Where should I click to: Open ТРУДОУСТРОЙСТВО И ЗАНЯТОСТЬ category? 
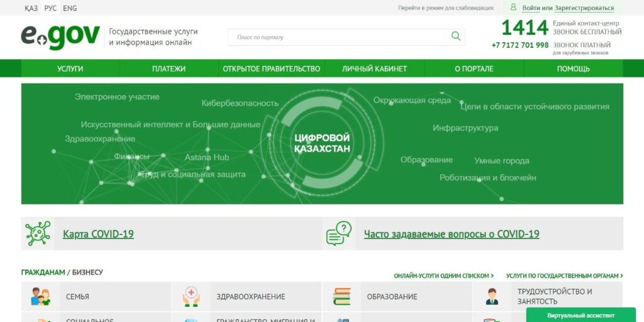555,296
